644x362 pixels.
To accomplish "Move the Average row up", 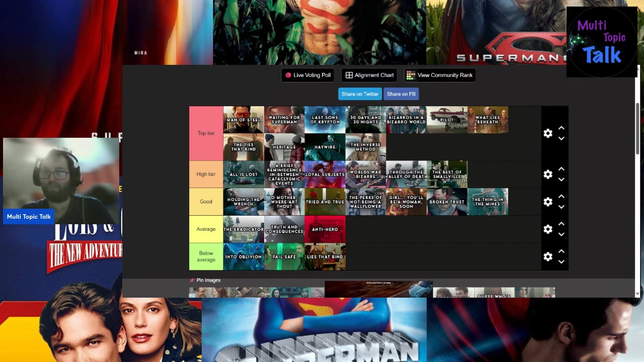I will coord(561,224).
